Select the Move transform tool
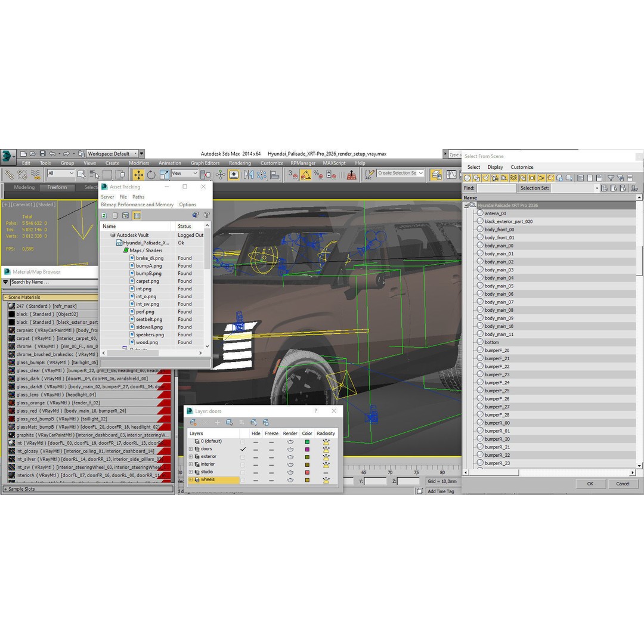This screenshot has width=644, height=644. [138, 175]
